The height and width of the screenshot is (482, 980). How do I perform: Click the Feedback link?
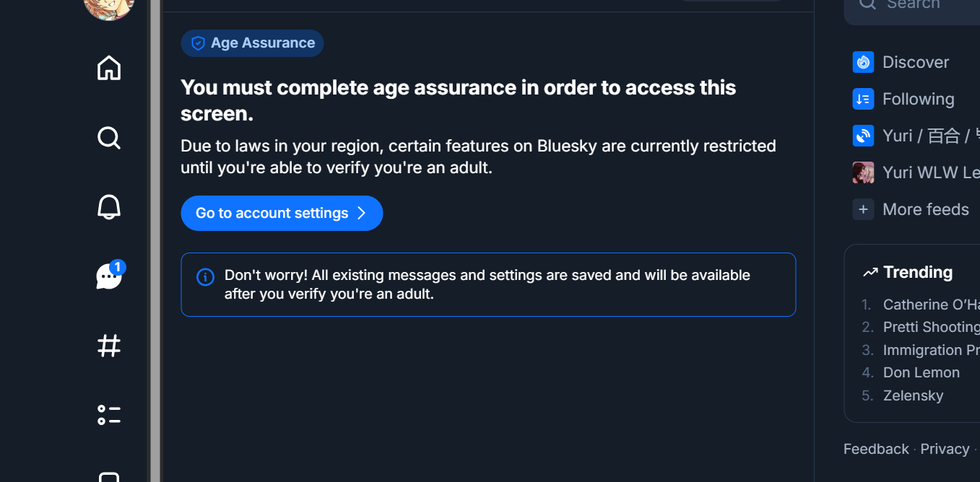click(876, 449)
